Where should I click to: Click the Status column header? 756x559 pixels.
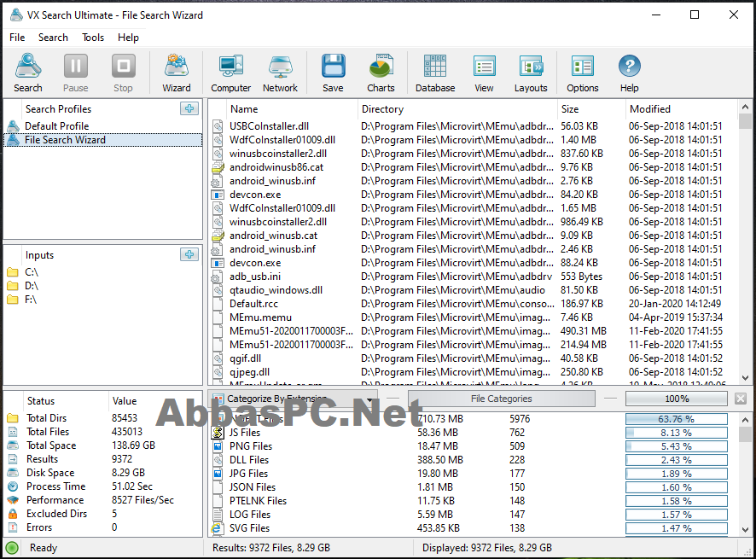coord(65,401)
